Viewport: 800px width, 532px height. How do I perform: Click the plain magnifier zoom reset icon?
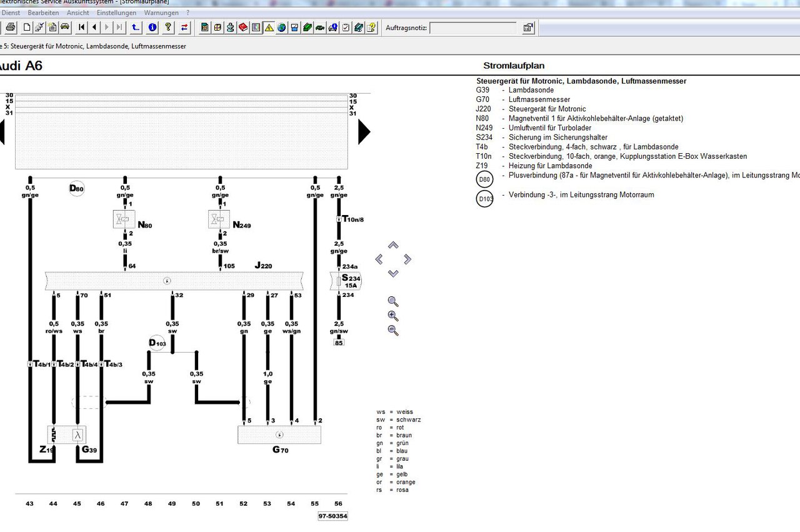point(393,302)
